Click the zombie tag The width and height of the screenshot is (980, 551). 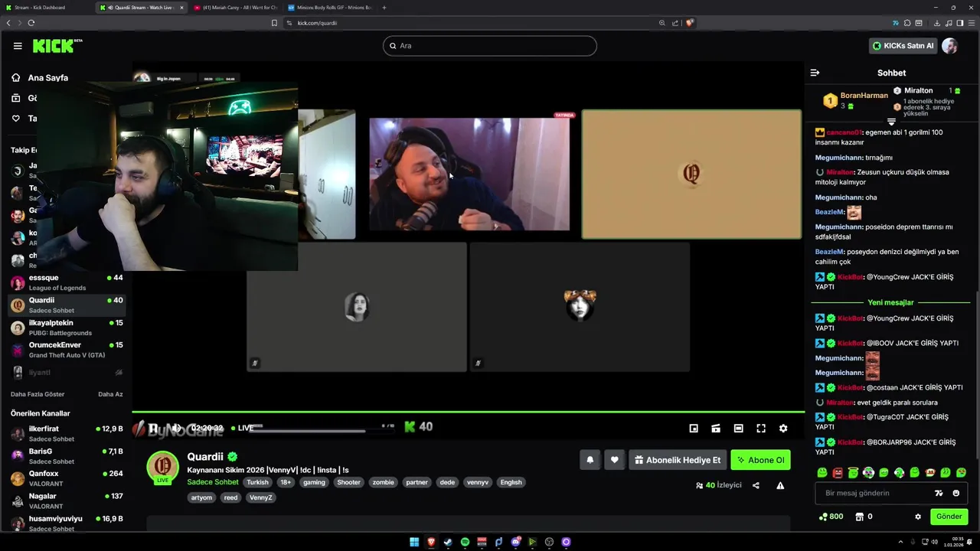point(383,482)
